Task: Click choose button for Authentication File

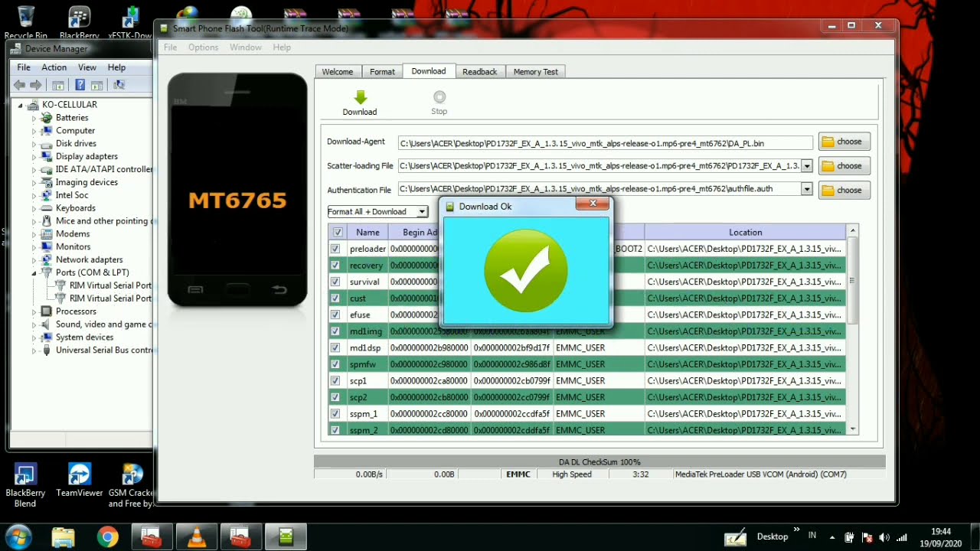Action: [x=844, y=191]
